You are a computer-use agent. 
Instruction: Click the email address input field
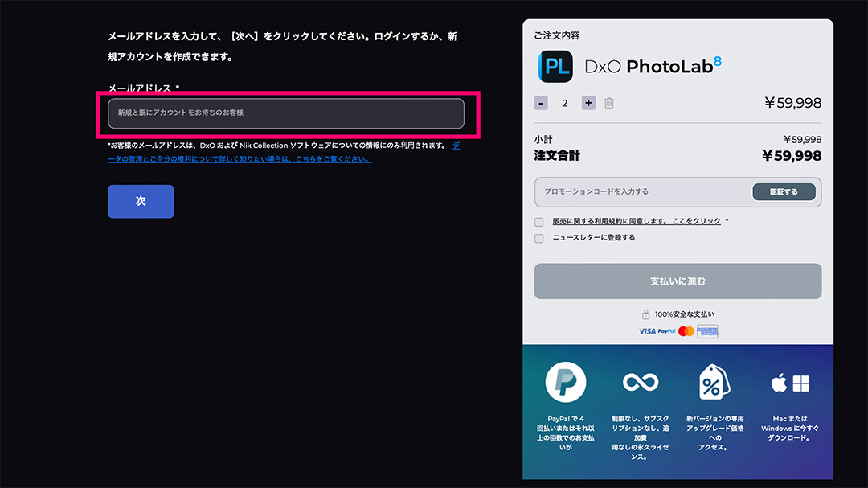pyautogui.click(x=285, y=113)
